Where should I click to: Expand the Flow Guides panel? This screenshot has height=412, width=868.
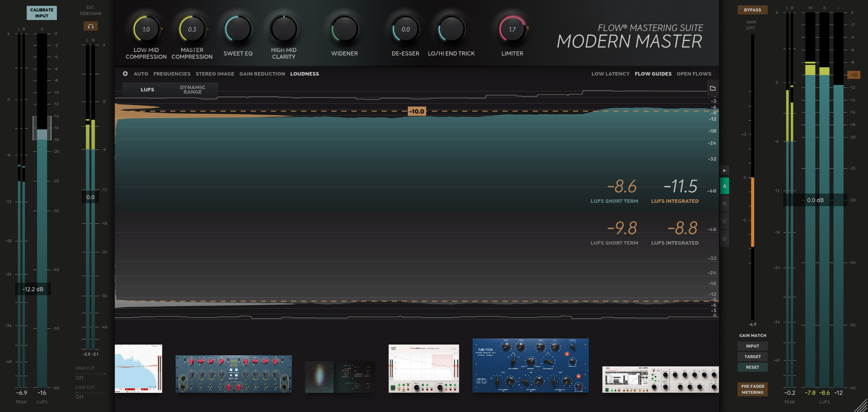pos(653,73)
